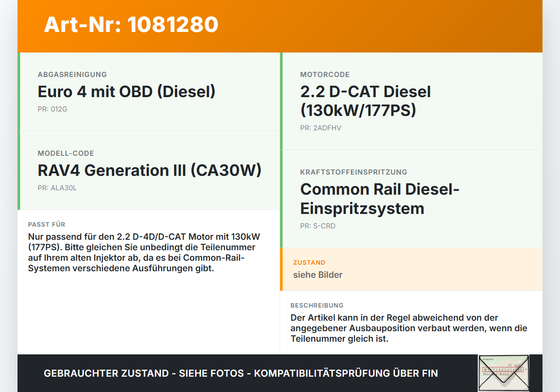560x392 pixels.
Task: Select the "PR: ALA30L" code
Action: point(57,188)
